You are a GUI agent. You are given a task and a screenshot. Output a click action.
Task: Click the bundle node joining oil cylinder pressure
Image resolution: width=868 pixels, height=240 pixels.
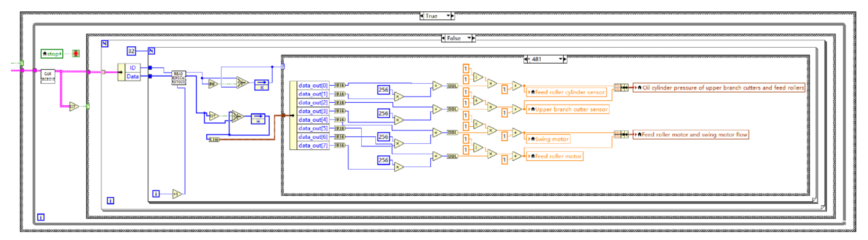pyautogui.click(x=621, y=88)
